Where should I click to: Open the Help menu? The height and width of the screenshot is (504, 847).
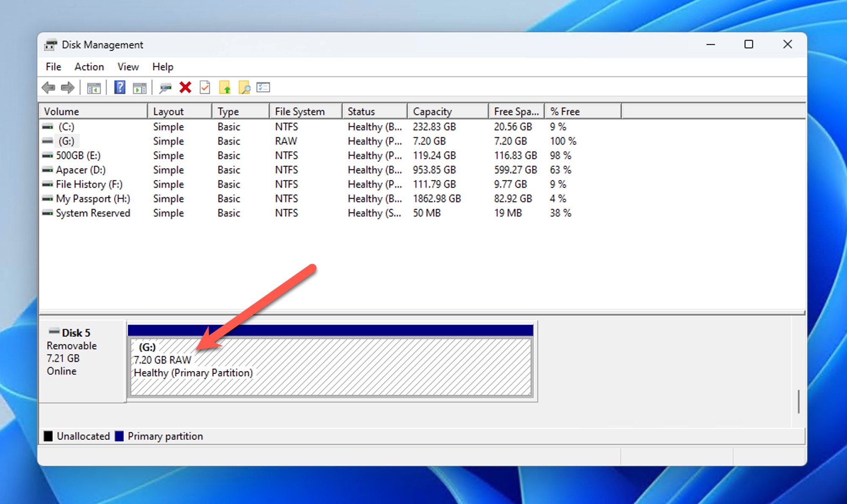(x=162, y=67)
